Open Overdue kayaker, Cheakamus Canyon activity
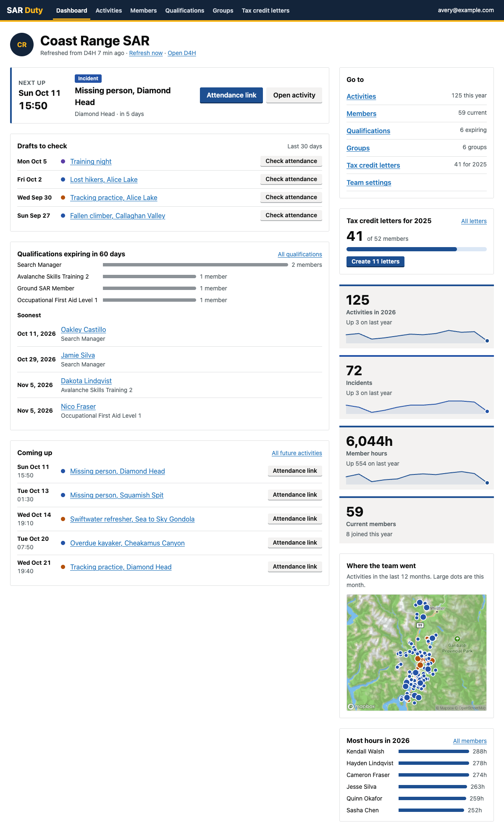The height and width of the screenshot is (835, 504). pos(127,543)
